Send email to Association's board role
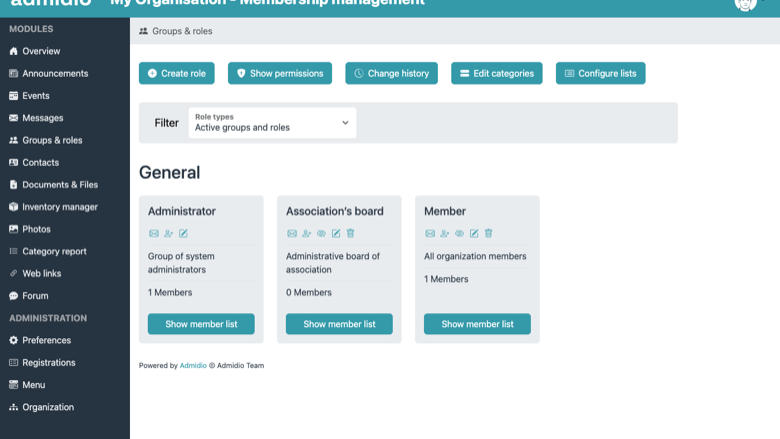780x439 pixels. (x=292, y=233)
